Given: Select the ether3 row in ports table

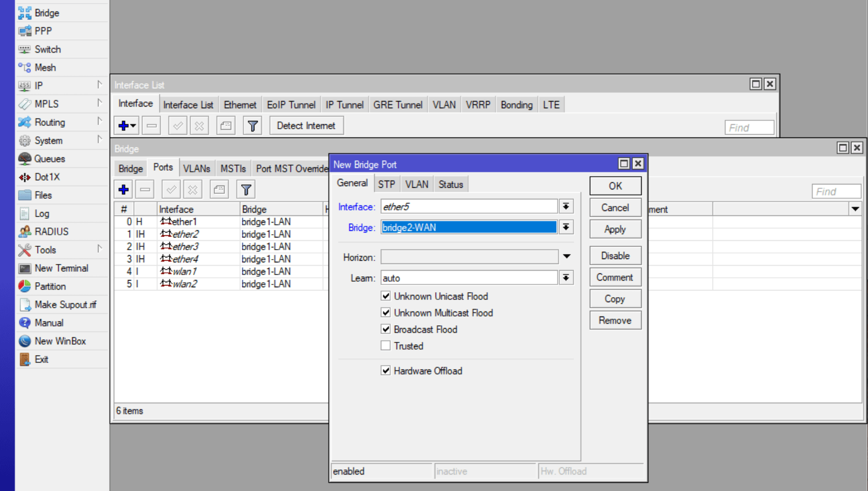Looking at the screenshot, I should coord(185,247).
